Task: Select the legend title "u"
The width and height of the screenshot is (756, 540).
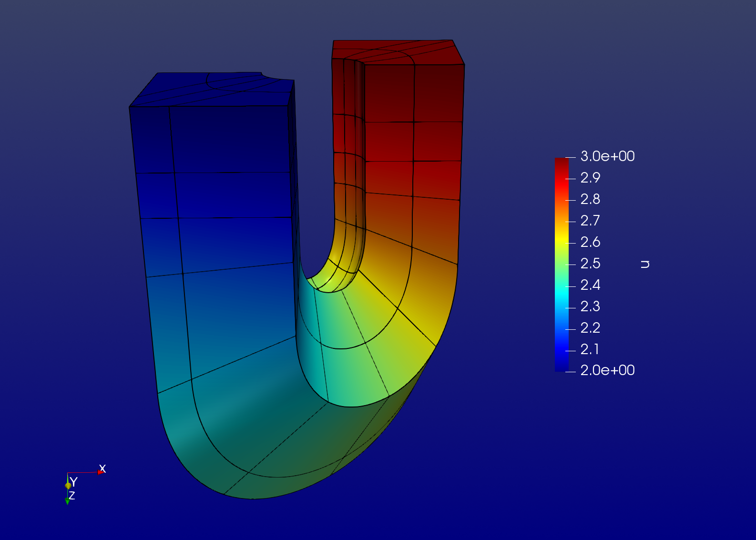Action: pyautogui.click(x=645, y=264)
